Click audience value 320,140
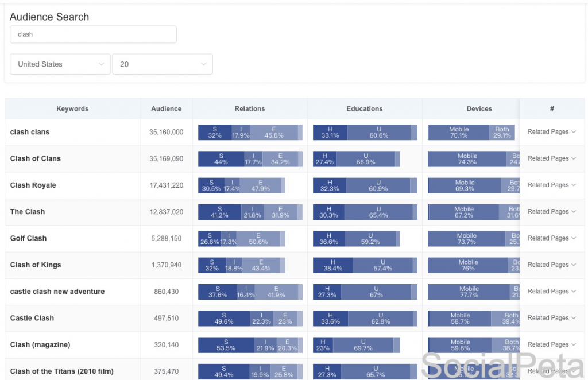This screenshot has height=380, width=588. pos(166,345)
